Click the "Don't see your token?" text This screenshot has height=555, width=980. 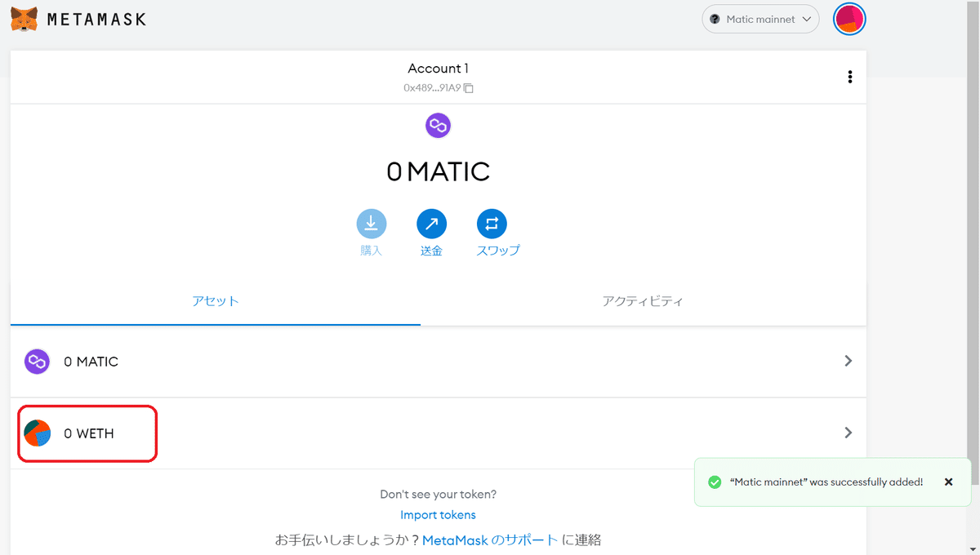tap(439, 495)
